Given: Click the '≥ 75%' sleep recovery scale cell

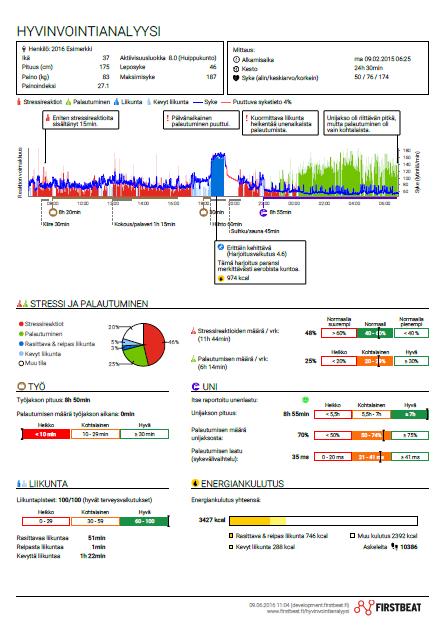Looking at the screenshot, I should 410,435.
